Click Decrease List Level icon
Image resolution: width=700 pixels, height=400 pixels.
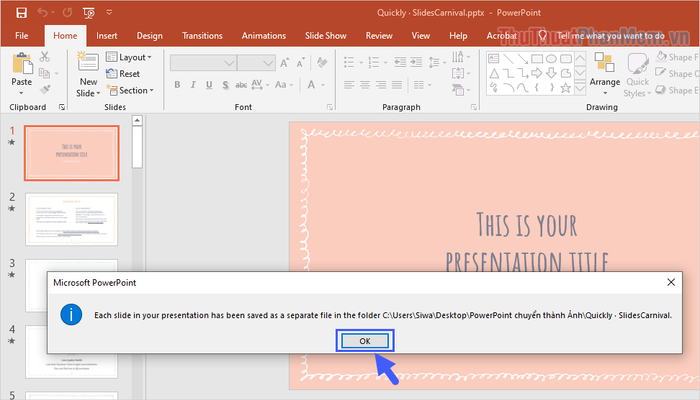click(400, 62)
